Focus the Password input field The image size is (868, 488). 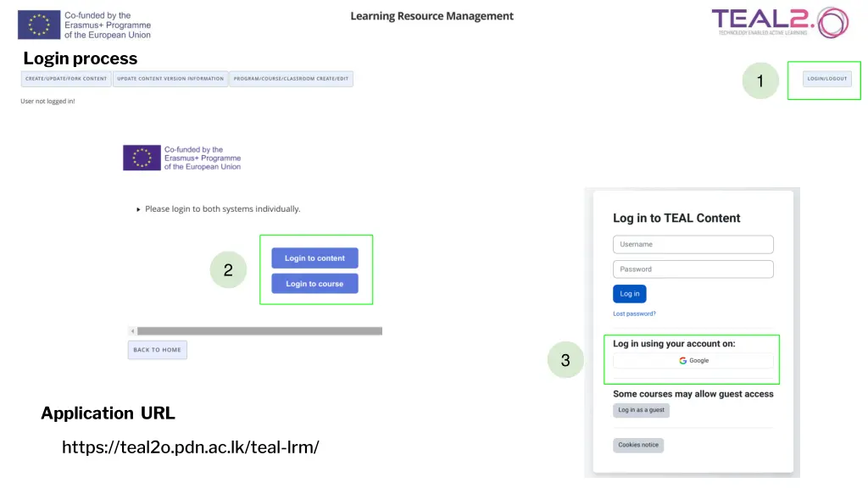click(693, 269)
